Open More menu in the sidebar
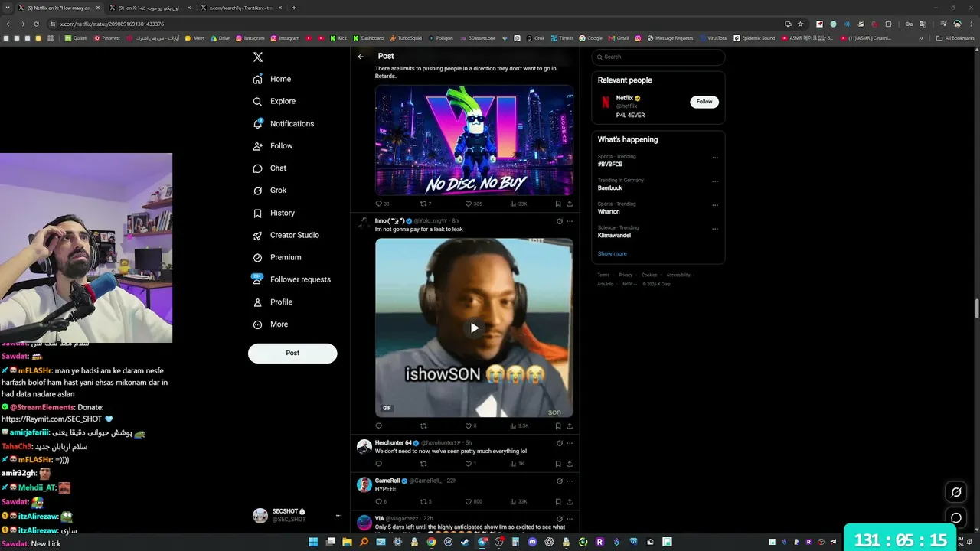980x551 pixels. point(270,324)
